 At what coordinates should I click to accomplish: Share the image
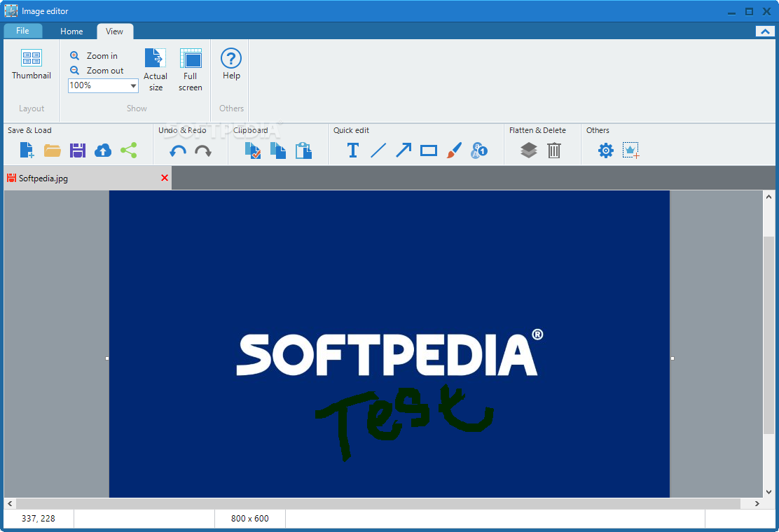tap(129, 150)
